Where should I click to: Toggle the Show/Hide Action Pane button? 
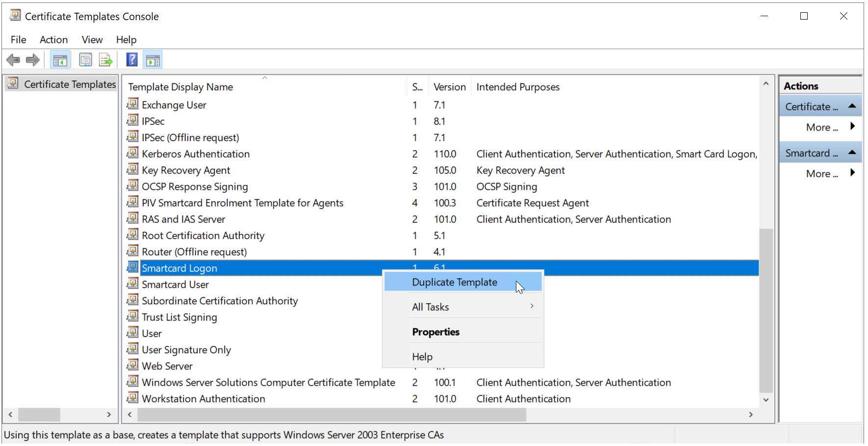(x=153, y=60)
